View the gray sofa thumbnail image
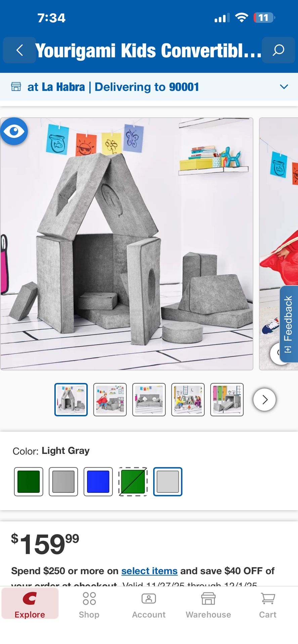The image size is (298, 644). (149, 399)
